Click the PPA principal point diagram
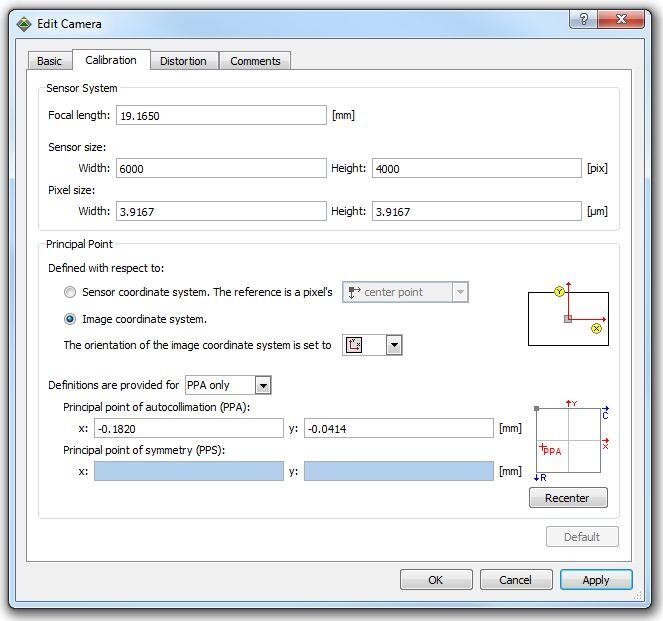663x621 pixels. tap(572, 441)
